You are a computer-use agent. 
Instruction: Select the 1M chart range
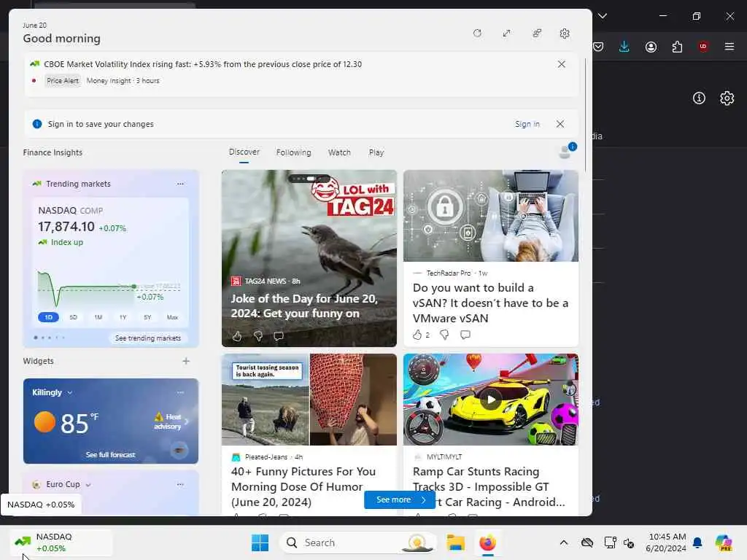(x=98, y=317)
